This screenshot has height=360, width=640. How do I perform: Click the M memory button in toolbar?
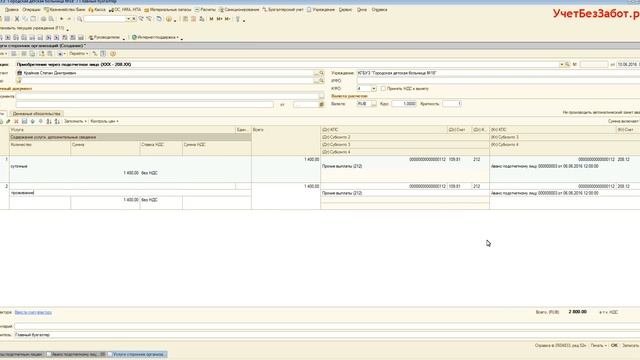pyautogui.click(x=211, y=19)
